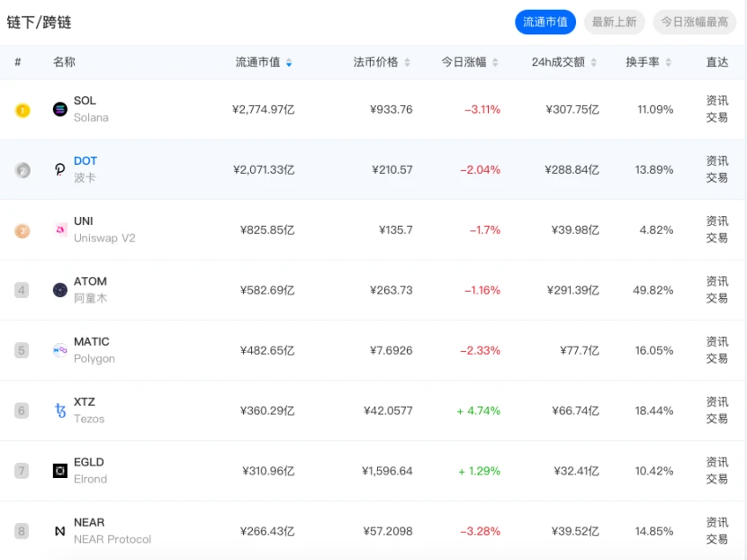This screenshot has width=747, height=560.
Task: Click the ¥210.57 price value
Action: [x=392, y=169]
